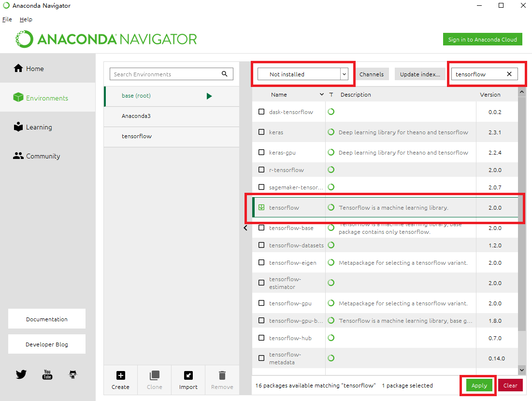Click the status circle icon for keras
The width and height of the screenshot is (532, 401).
pos(331,132)
